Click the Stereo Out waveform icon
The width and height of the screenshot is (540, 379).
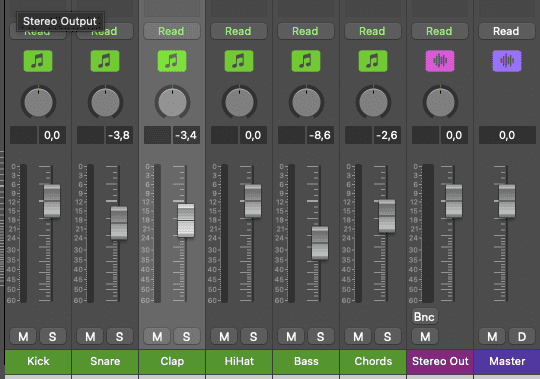click(x=440, y=61)
